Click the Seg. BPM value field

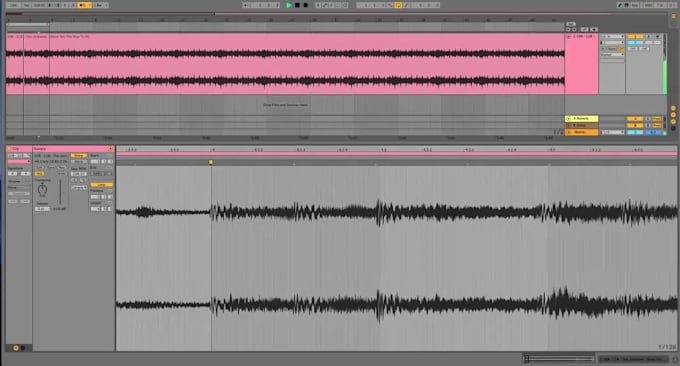click(78, 174)
